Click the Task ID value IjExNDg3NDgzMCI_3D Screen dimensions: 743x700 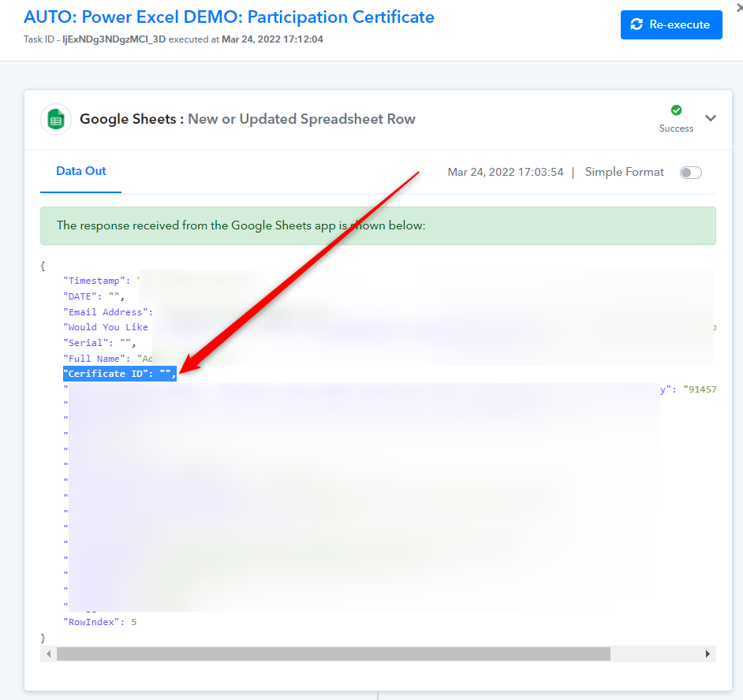(x=114, y=39)
